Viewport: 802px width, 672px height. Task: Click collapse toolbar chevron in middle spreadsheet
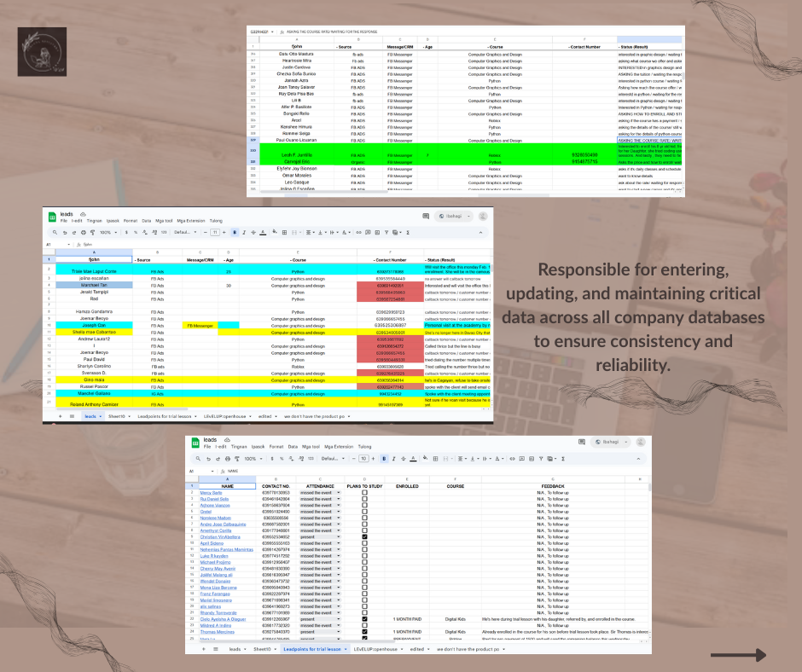[480, 232]
